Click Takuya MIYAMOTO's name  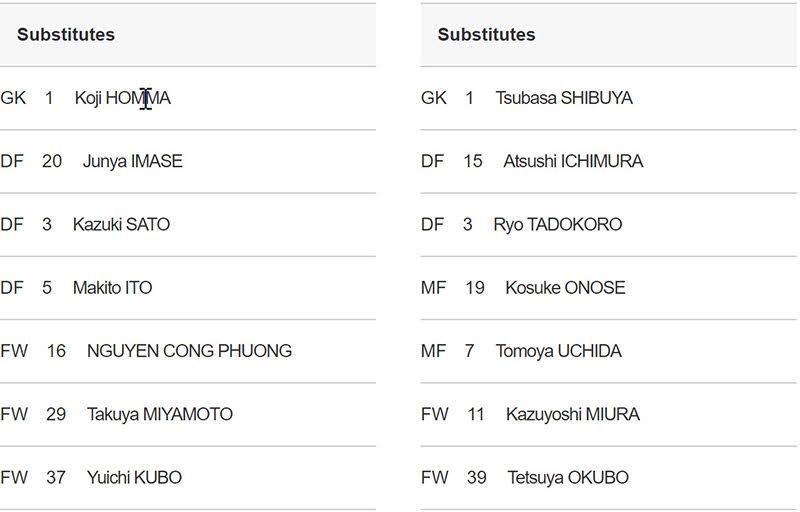pyautogui.click(x=159, y=414)
